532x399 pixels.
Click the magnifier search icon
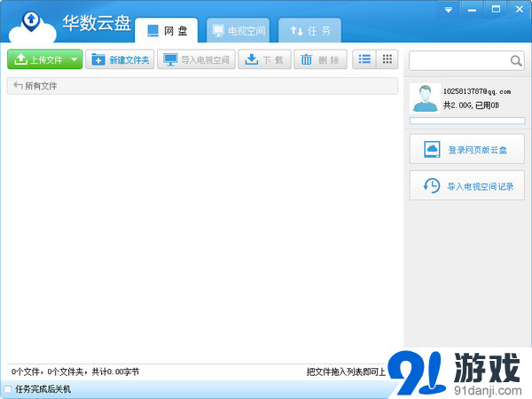point(516,60)
